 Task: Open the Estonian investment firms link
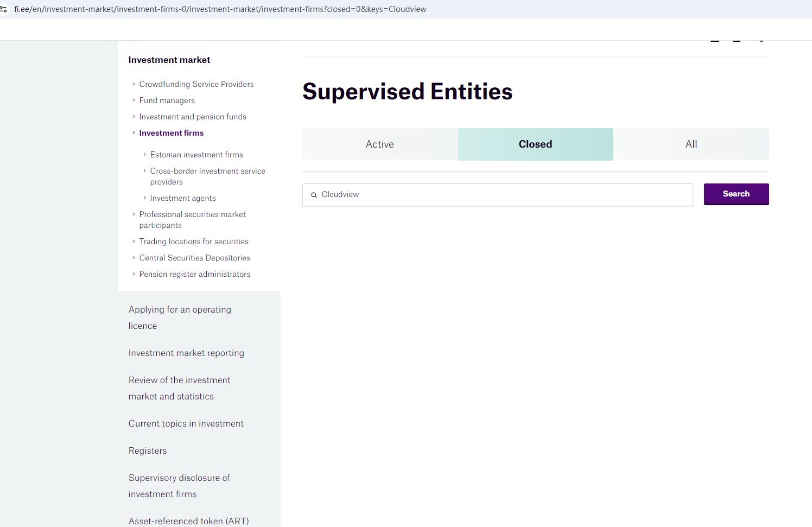point(196,155)
